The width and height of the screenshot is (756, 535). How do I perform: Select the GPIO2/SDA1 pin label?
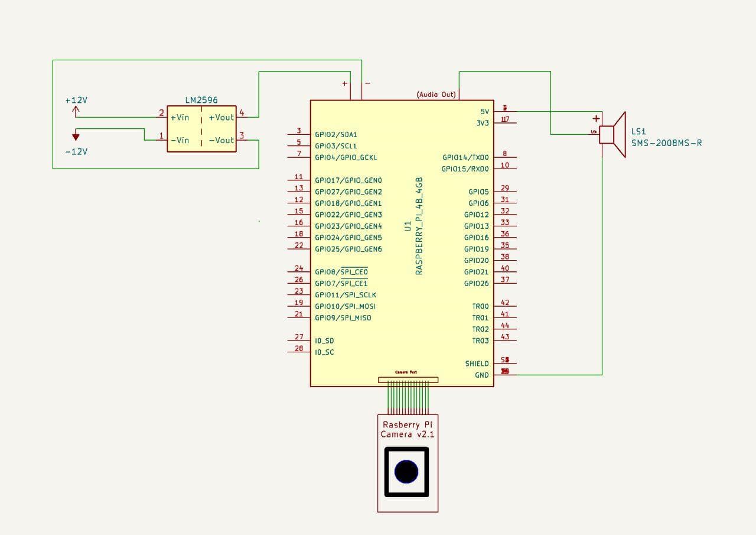tap(336, 135)
